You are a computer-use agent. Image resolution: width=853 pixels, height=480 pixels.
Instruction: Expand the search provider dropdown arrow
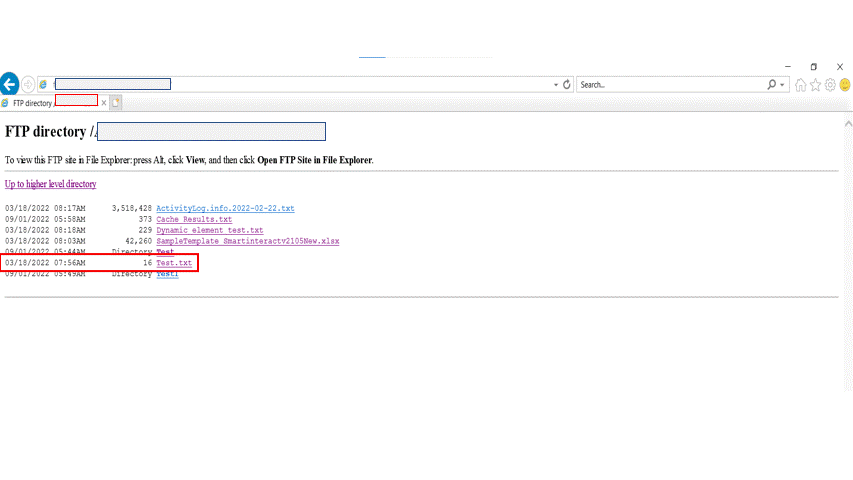click(x=782, y=85)
